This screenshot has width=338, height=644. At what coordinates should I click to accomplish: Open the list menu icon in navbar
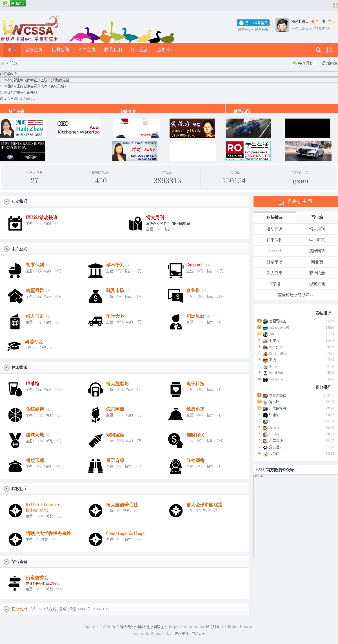(330, 50)
